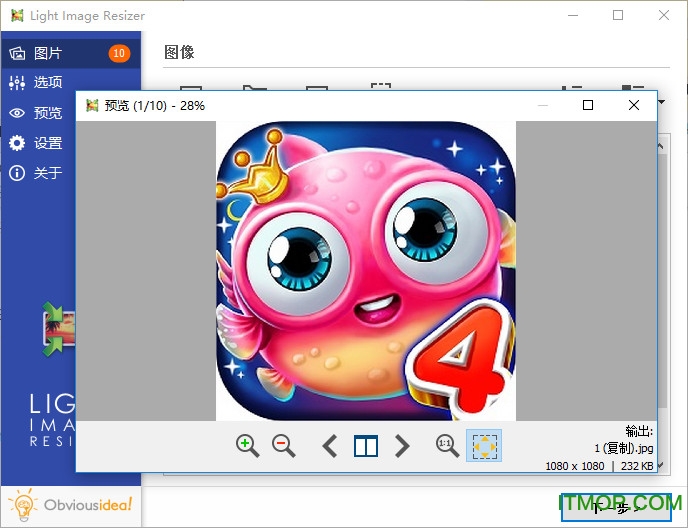Click the 232 KB file size text
This screenshot has height=528, width=688.
click(637, 466)
